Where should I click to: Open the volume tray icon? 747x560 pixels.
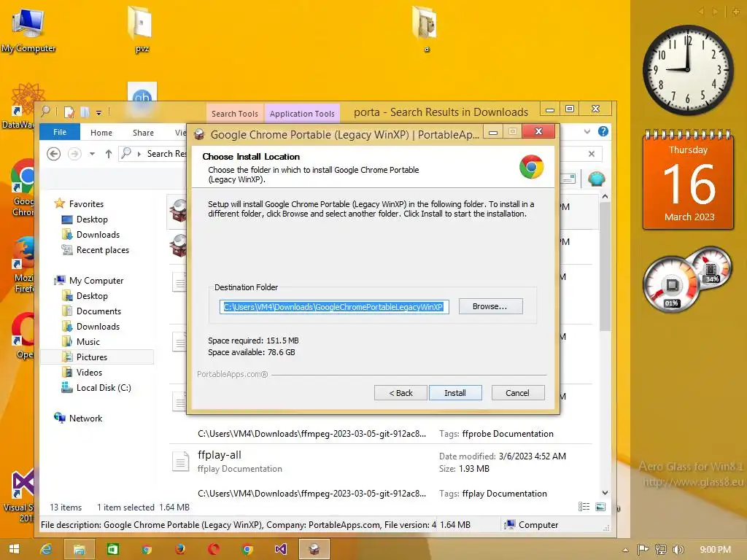(678, 550)
